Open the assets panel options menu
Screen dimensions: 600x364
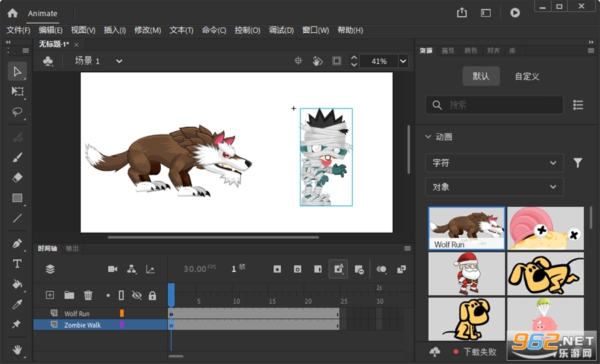591,51
